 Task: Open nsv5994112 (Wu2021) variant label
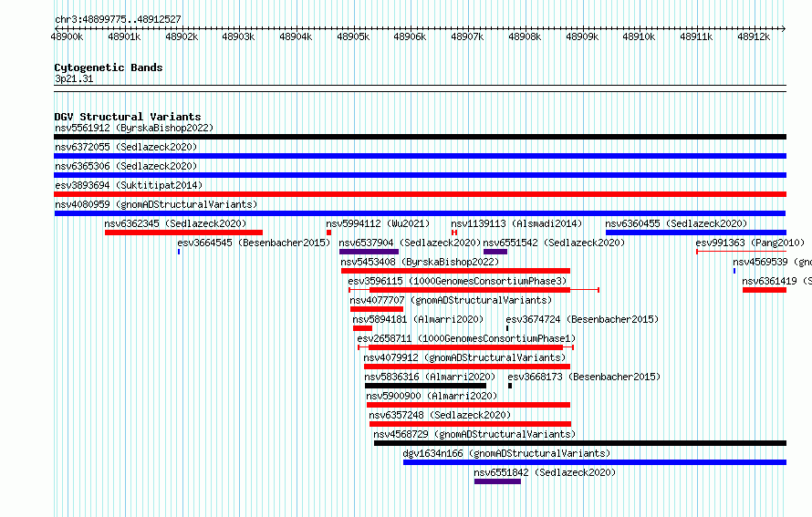[378, 223]
